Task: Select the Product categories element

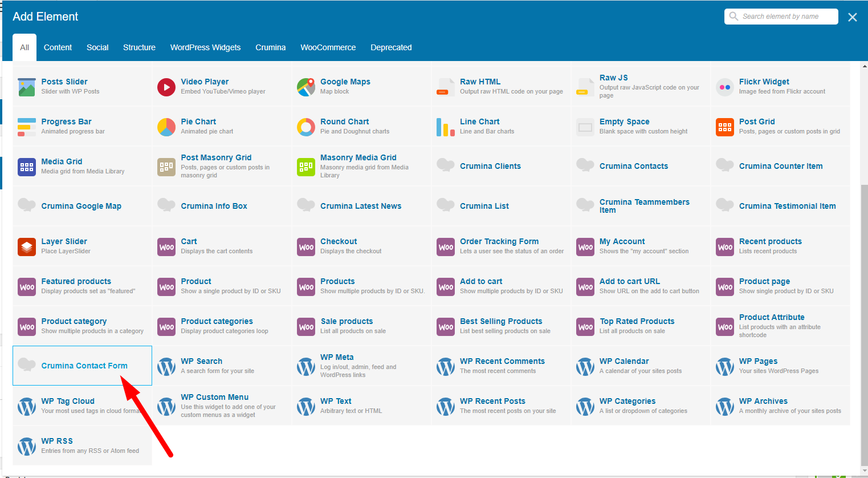Action: (222, 326)
